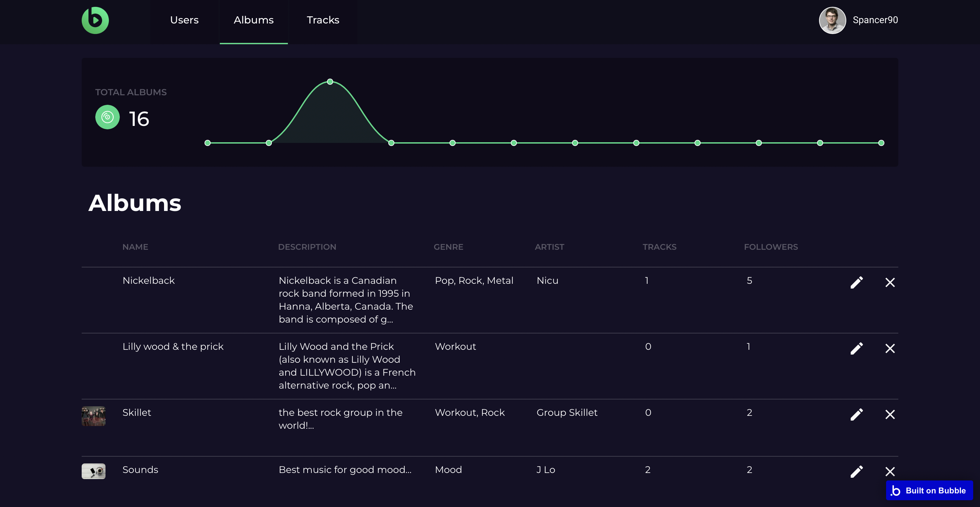Click the green total albums disc icon
This screenshot has width=980, height=507.
coord(107,117)
